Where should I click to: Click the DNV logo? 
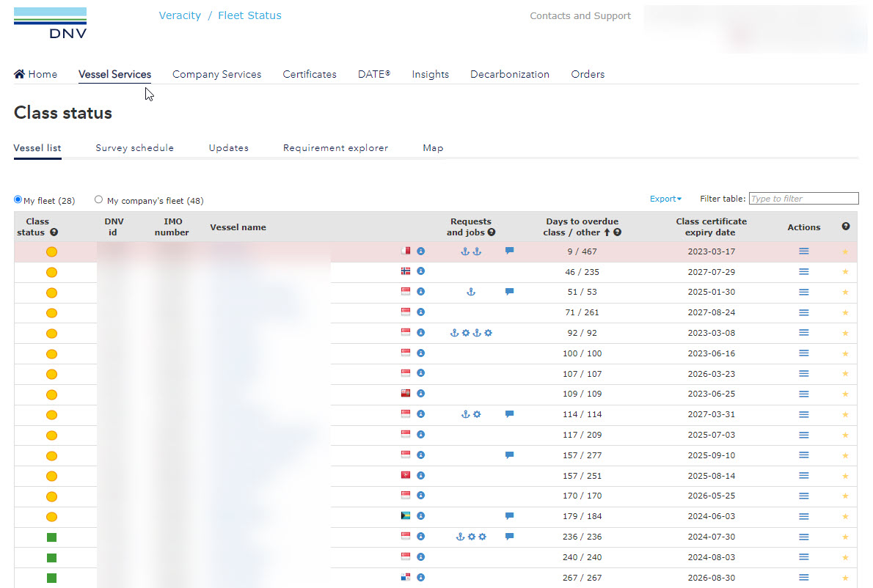click(50, 23)
